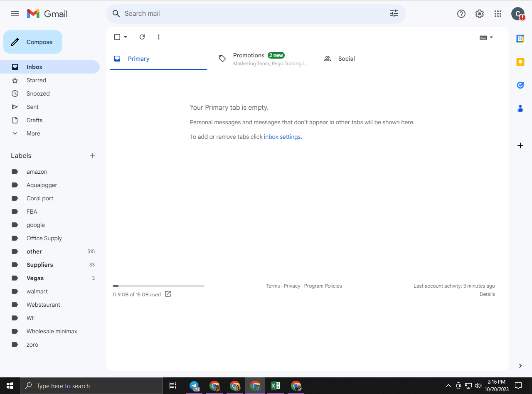532x394 pixels.
Task: Open Settings gear icon
Action: 480,14
